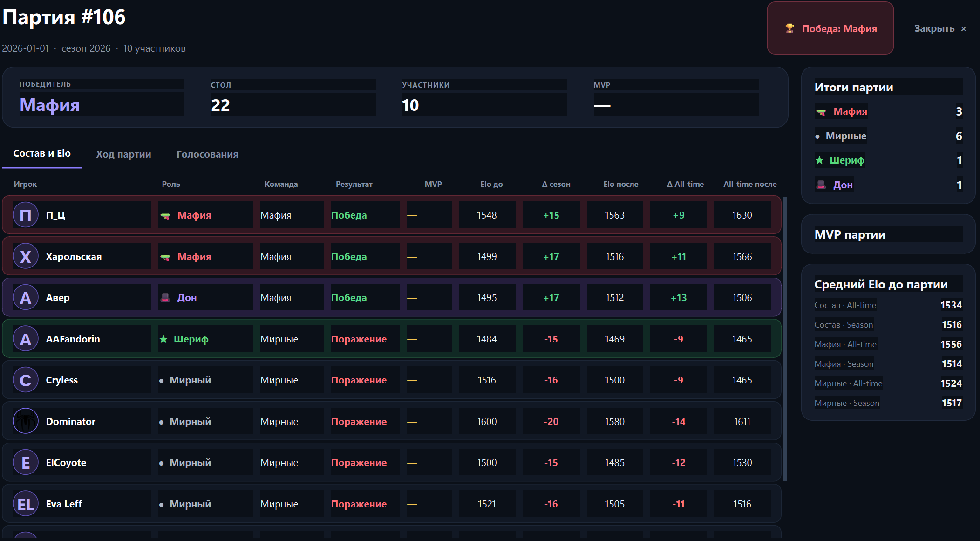980x541 pixels.
Task: Click the gun icon in Харольская's role
Action: point(165,257)
